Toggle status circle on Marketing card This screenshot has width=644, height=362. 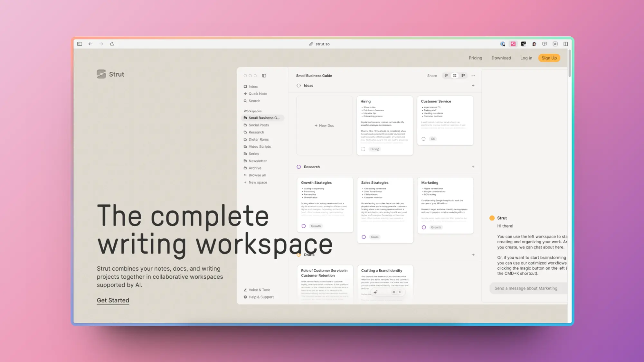[424, 227]
